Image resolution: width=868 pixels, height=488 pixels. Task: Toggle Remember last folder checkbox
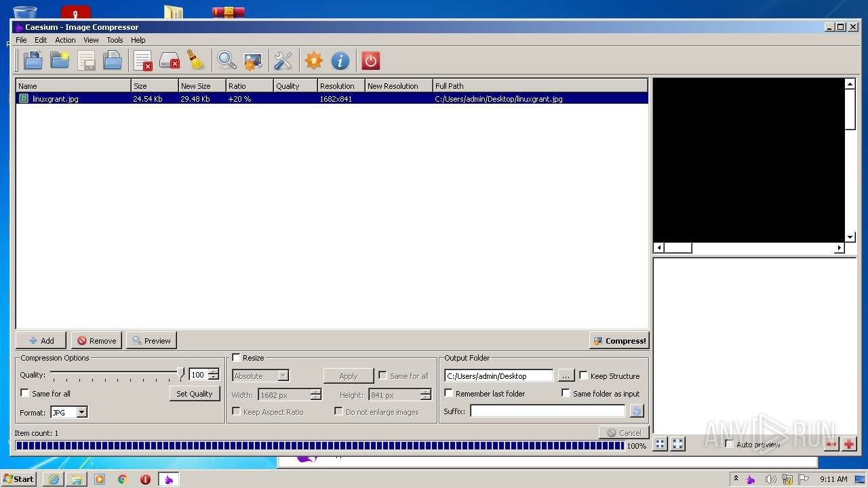[448, 393]
